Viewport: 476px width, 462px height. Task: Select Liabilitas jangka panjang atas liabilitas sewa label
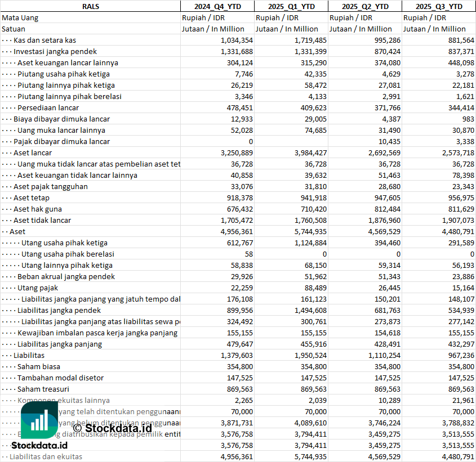(x=101, y=321)
